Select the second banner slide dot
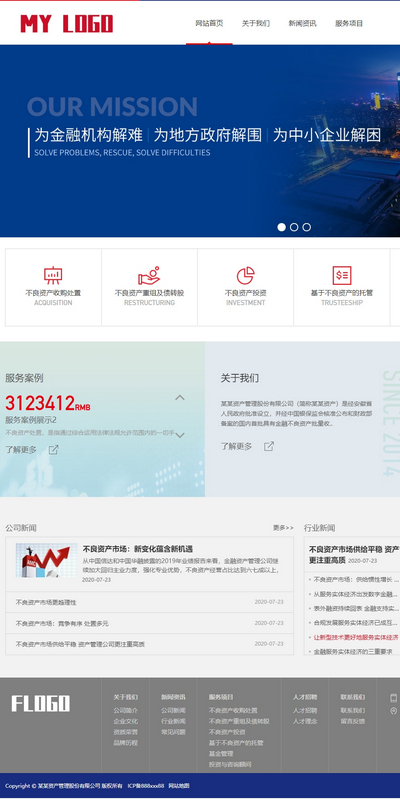Viewport: 400px width, 800px height. pyautogui.click(x=294, y=227)
